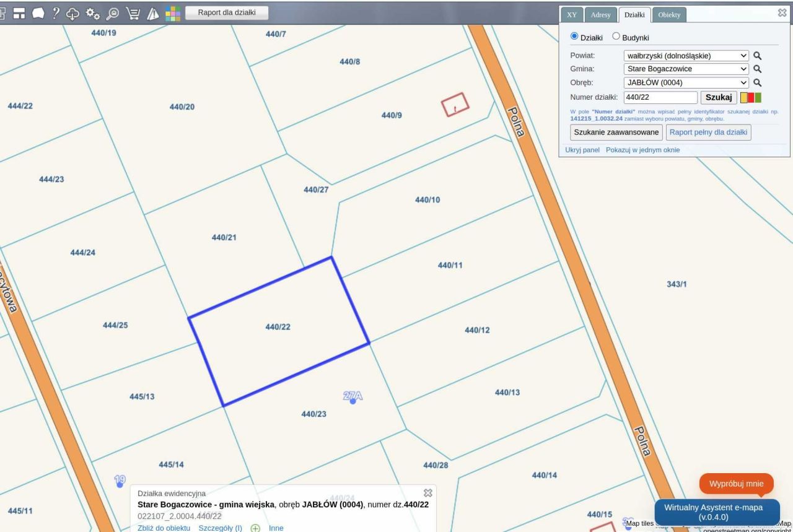Open Szukanie zaawansowane

point(616,133)
